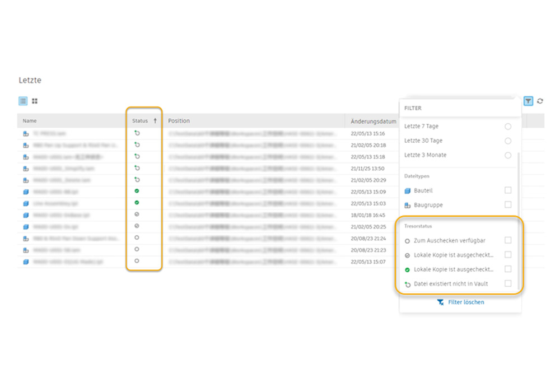The width and height of the screenshot is (560, 392).
Task: Click not-in-Vault status icon in first row
Action: (x=137, y=133)
